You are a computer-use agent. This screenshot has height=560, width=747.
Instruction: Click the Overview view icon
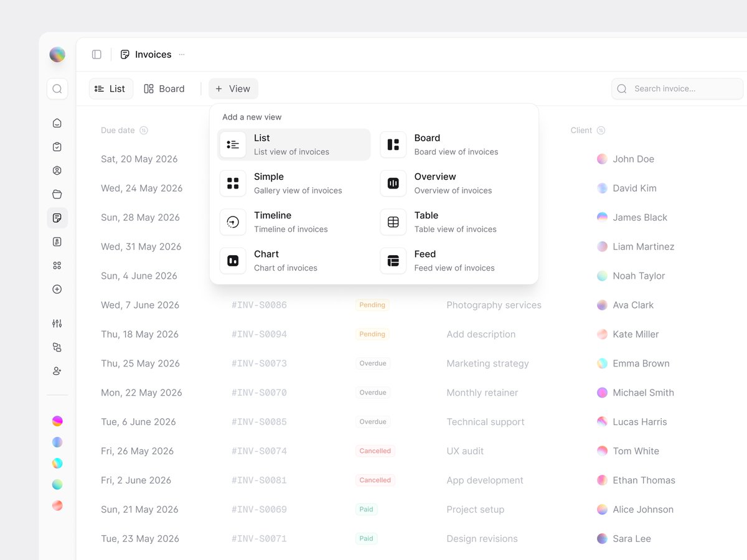pos(393,184)
